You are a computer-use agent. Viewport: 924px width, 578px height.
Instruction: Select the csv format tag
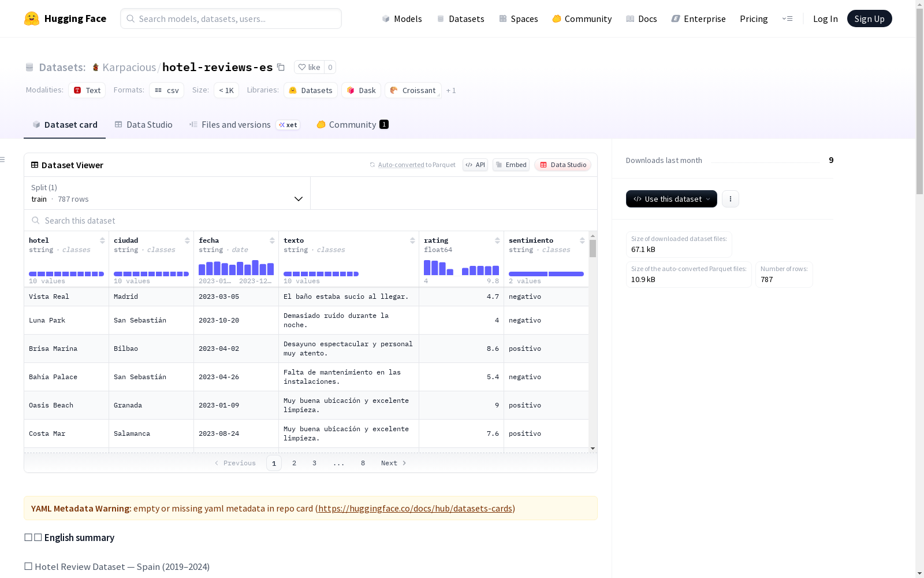pos(166,90)
